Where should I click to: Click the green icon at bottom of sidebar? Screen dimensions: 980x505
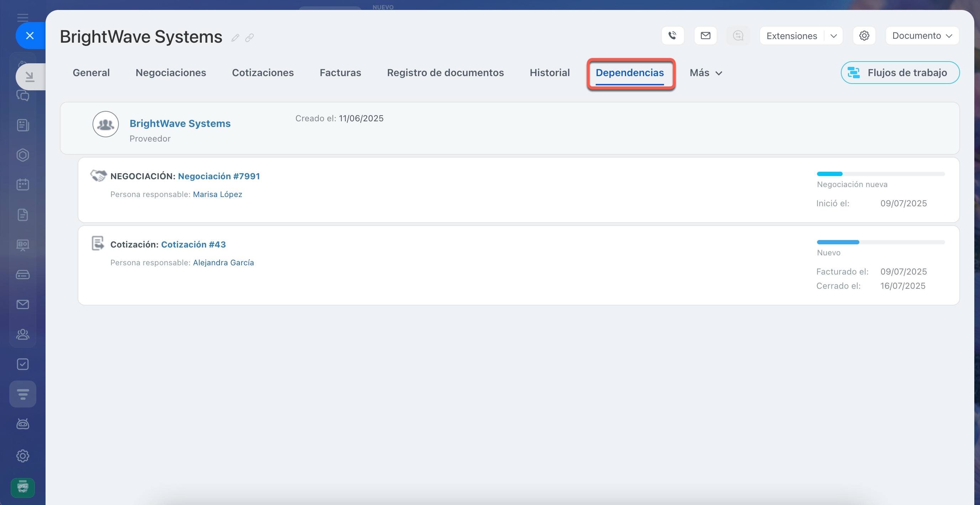point(23,488)
